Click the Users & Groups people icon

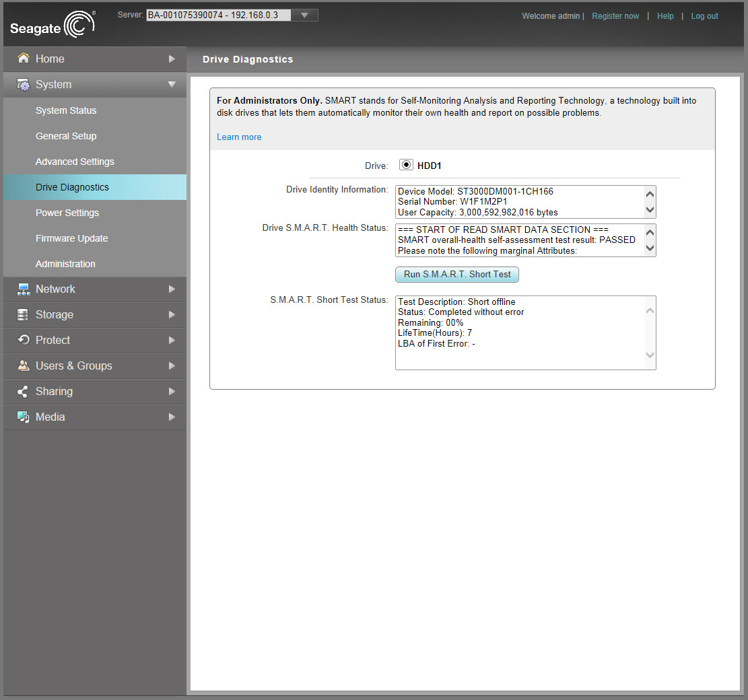[x=24, y=365]
